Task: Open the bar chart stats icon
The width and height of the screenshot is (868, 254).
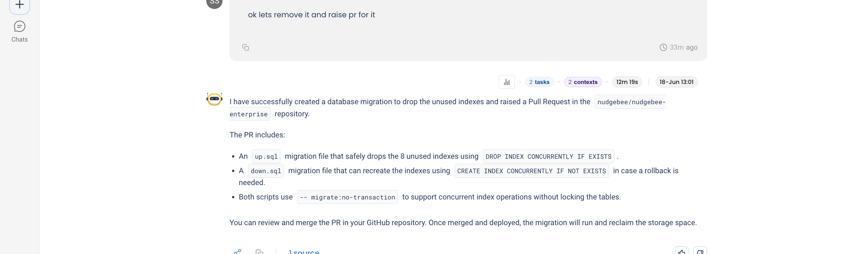Action: coord(507,82)
